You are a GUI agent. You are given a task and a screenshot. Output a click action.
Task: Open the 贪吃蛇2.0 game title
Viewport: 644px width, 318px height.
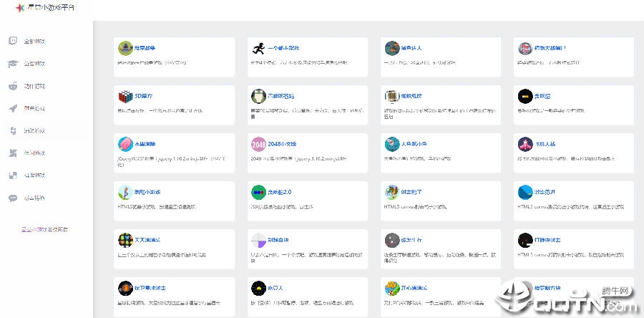tap(280, 192)
